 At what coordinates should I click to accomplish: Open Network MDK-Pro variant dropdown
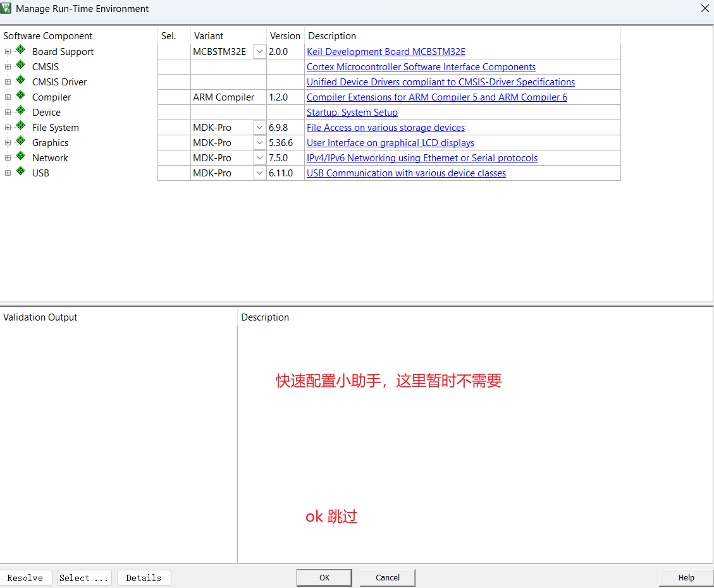click(259, 158)
